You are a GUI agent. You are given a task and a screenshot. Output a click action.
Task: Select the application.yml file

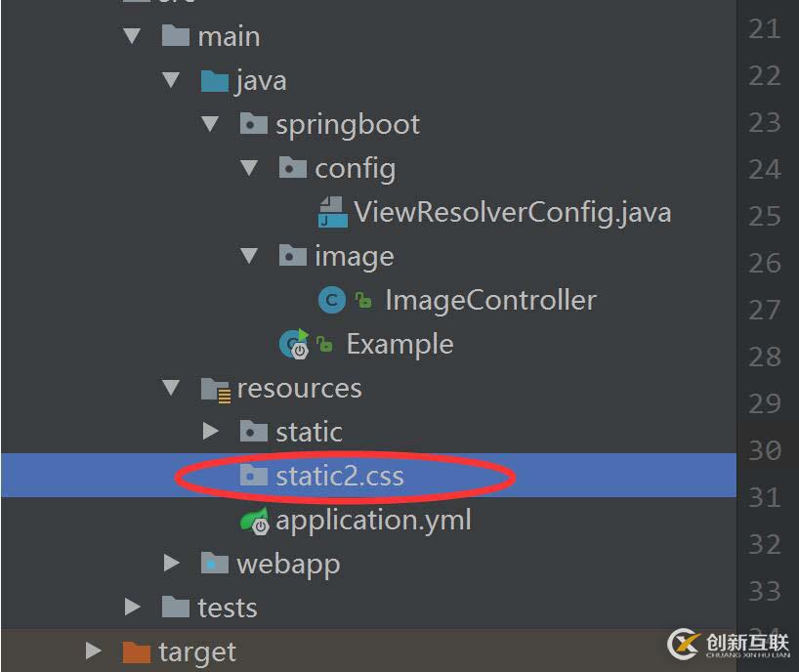pyautogui.click(x=373, y=520)
